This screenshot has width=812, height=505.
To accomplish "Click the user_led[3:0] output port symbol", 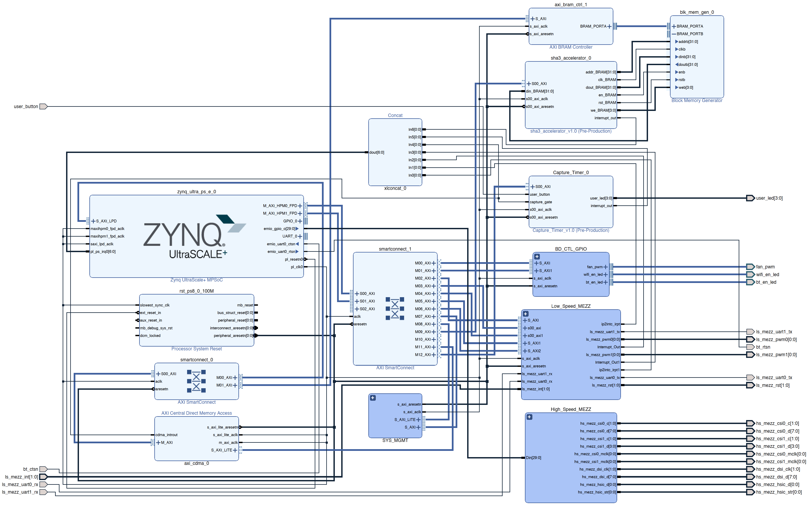I will point(750,198).
